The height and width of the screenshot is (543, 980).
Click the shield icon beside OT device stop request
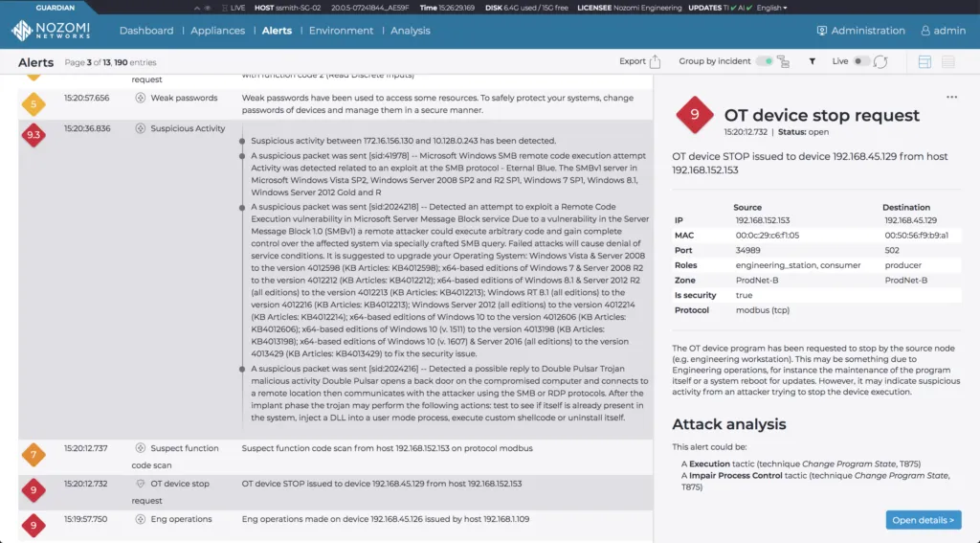click(x=140, y=484)
